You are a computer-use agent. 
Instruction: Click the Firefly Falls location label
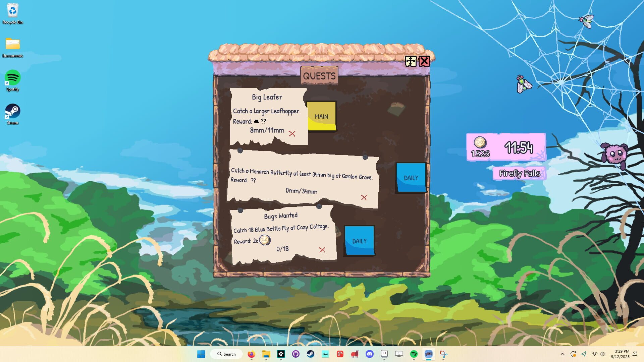click(519, 173)
